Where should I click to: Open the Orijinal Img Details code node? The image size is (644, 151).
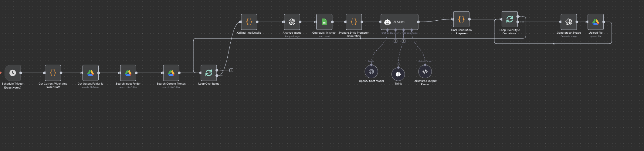[249, 22]
